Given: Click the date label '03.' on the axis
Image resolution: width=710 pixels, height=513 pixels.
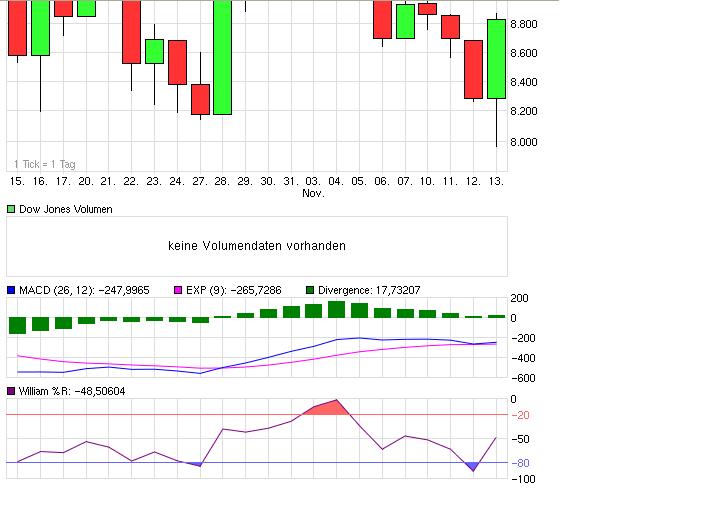Looking at the screenshot, I should tap(313, 182).
